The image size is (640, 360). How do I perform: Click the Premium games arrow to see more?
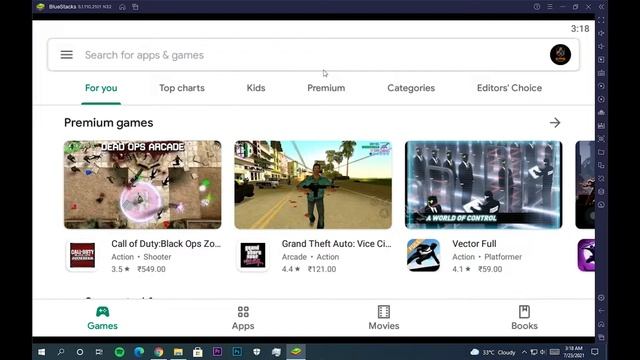click(555, 122)
